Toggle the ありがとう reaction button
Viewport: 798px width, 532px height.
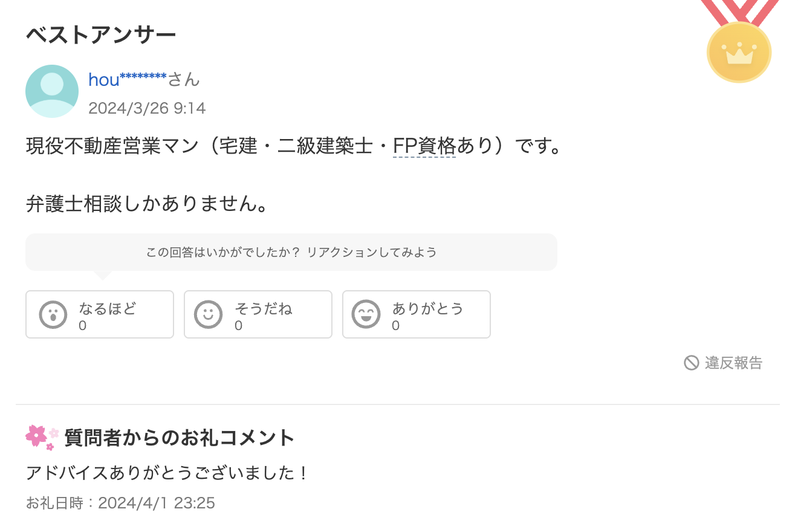(x=417, y=314)
